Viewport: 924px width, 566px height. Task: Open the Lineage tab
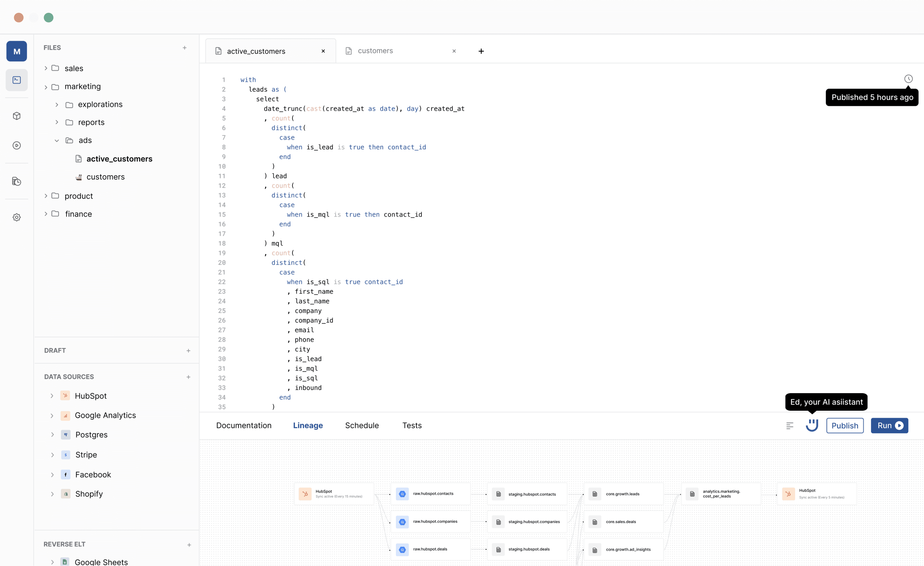pyautogui.click(x=308, y=425)
